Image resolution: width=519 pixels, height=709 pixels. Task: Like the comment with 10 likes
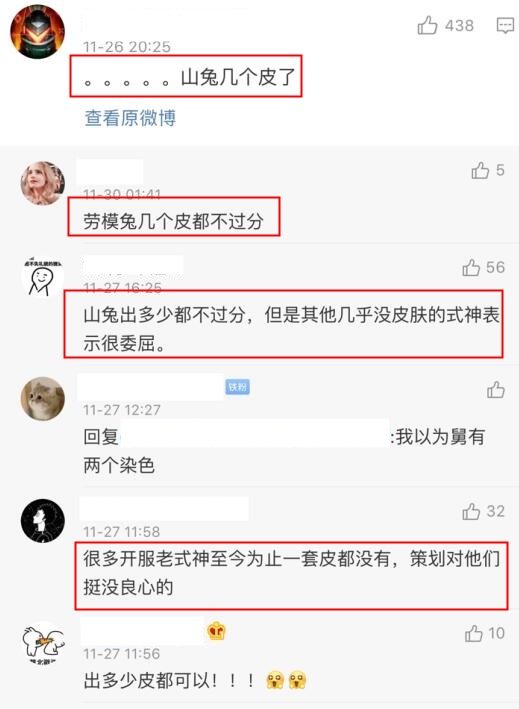pos(473,633)
